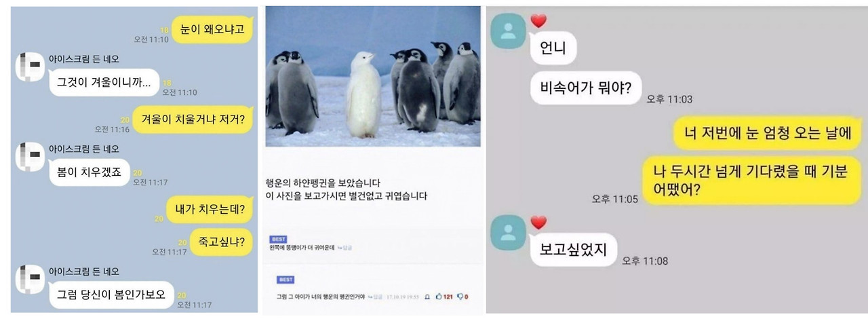Click the thumbs-down icon showing 0
Viewport: 868px width, 319px height.
tap(460, 296)
